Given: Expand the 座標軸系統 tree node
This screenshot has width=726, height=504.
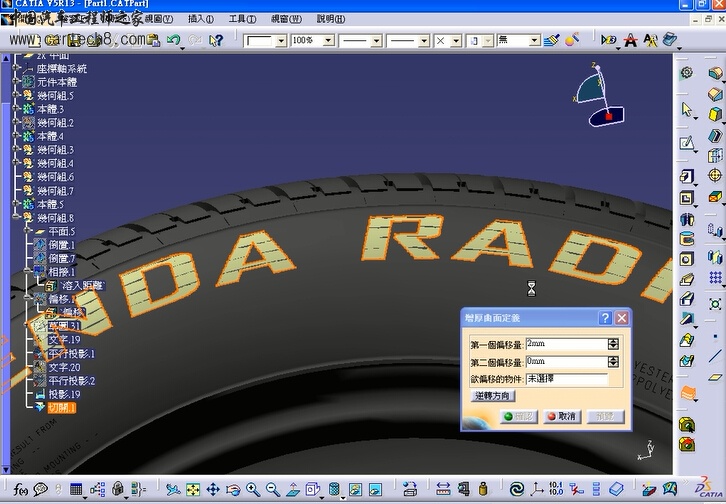Looking at the screenshot, I should pyautogui.click(x=16, y=68).
